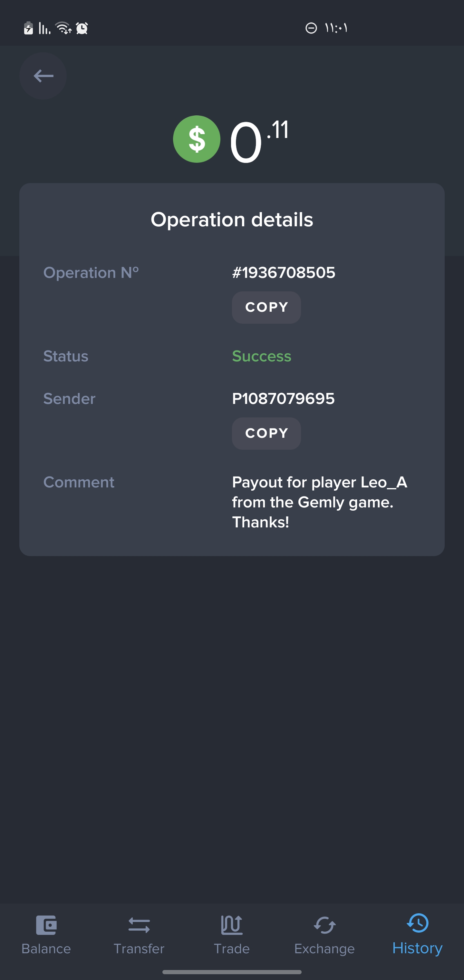Tap the Wi-Fi status icon
Viewport: 464px width, 980px height.
click(x=63, y=28)
